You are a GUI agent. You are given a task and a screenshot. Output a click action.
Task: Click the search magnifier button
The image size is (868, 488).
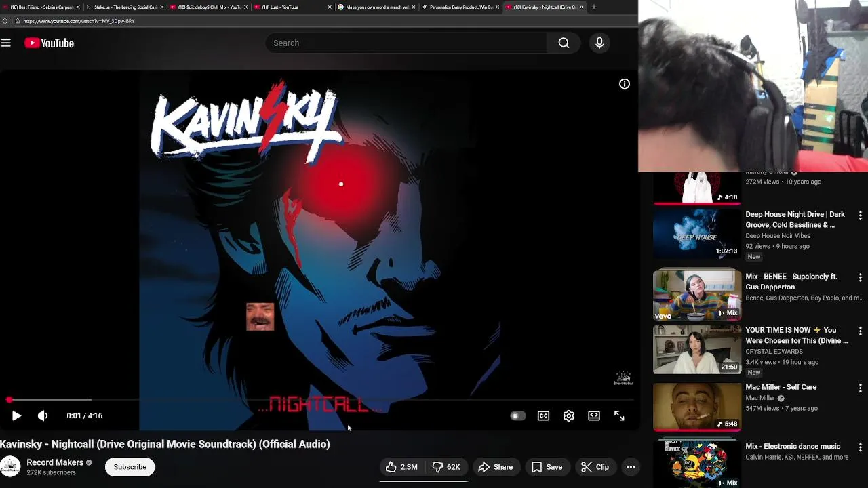(564, 43)
